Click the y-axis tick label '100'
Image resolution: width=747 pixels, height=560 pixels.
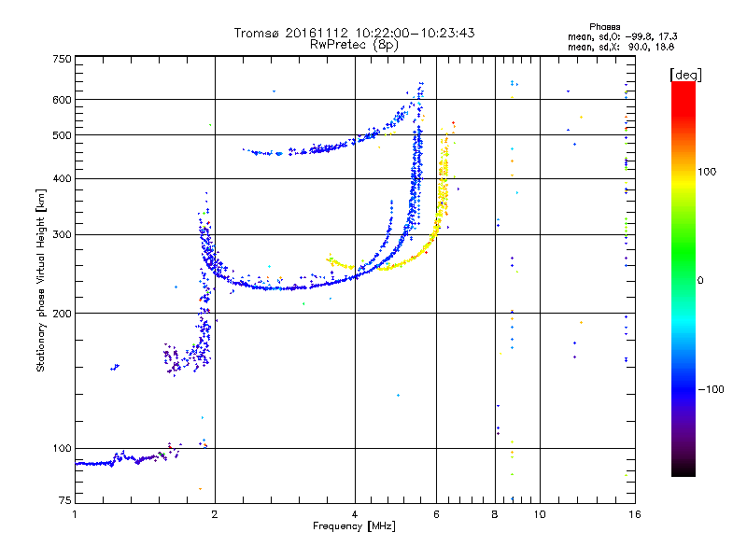pos(63,448)
